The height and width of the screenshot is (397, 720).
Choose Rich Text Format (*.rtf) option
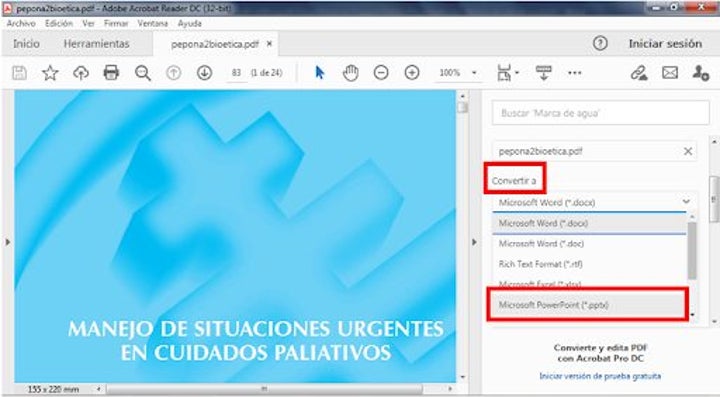pos(589,264)
